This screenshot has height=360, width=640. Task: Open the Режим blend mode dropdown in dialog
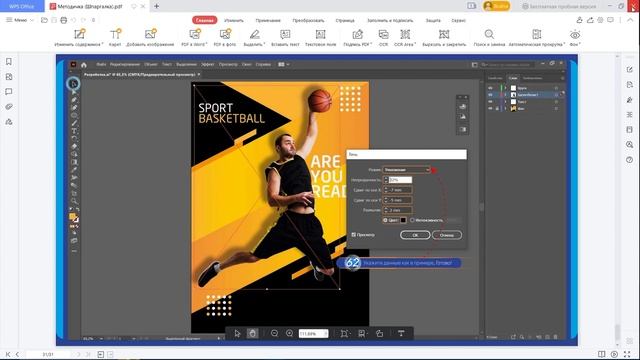[x=406, y=170]
